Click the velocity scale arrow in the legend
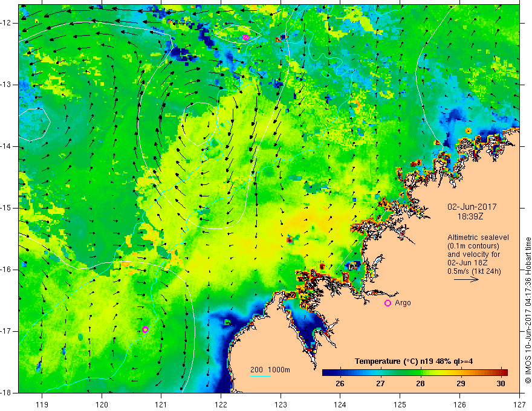532x411 pixels. click(x=466, y=279)
